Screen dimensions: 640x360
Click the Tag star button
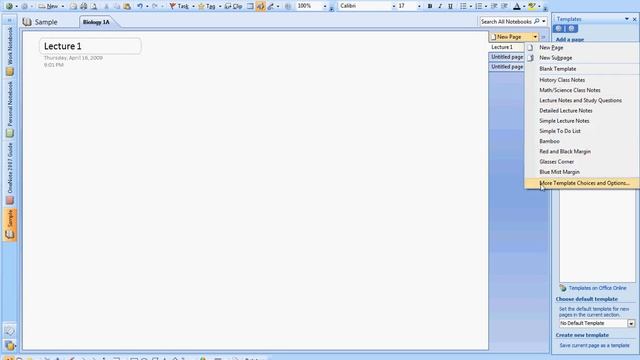(x=207, y=6)
